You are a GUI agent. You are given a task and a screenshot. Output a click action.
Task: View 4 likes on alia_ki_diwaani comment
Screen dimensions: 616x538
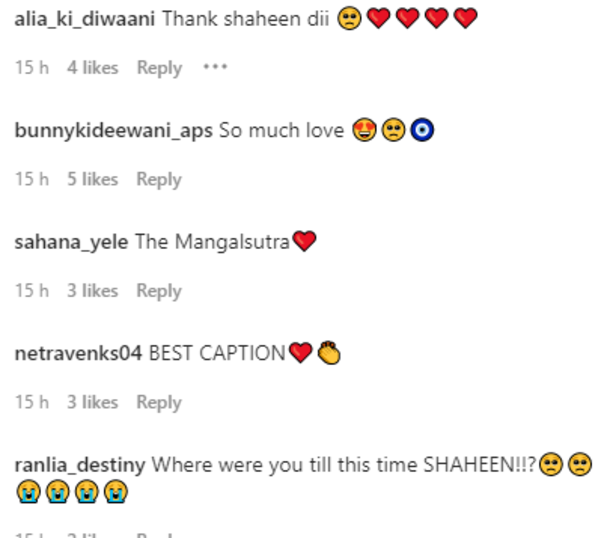[92, 68]
